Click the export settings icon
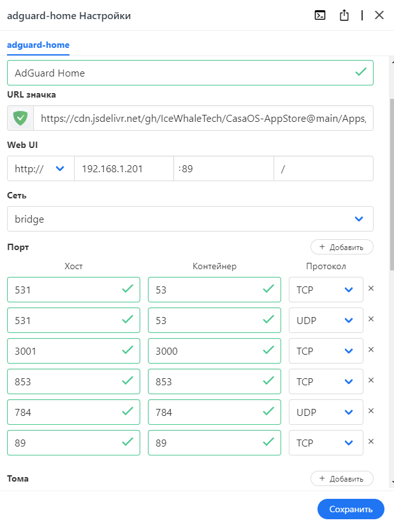The width and height of the screenshot is (394, 532). 344,16
